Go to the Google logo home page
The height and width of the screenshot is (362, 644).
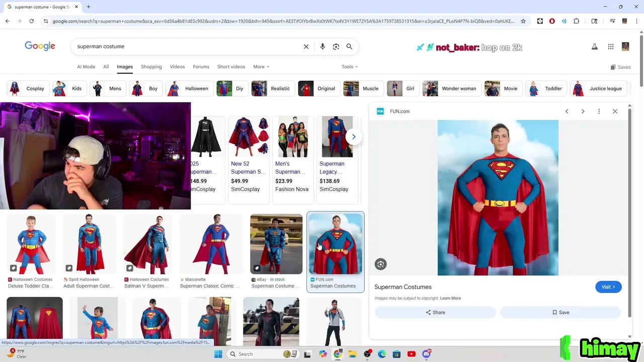[x=40, y=46]
